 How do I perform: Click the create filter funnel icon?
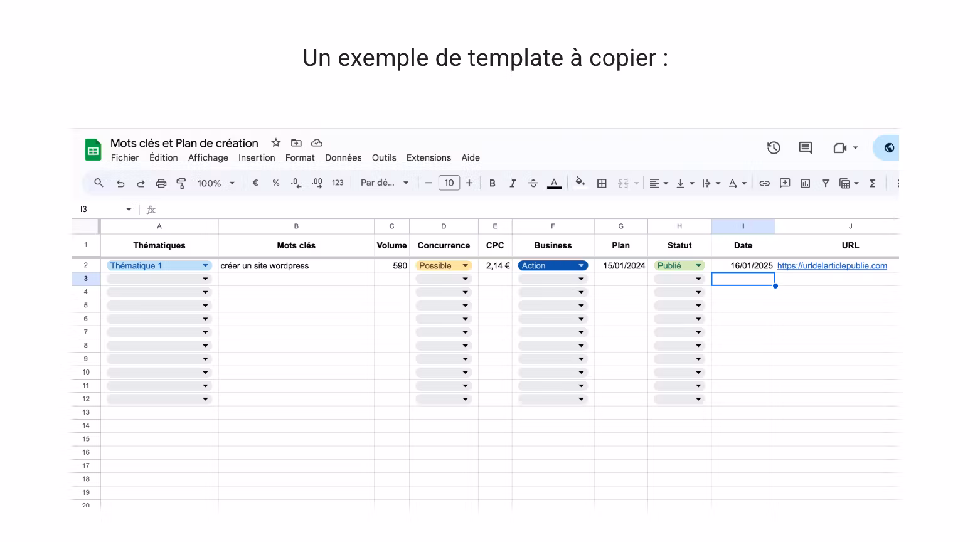826,183
